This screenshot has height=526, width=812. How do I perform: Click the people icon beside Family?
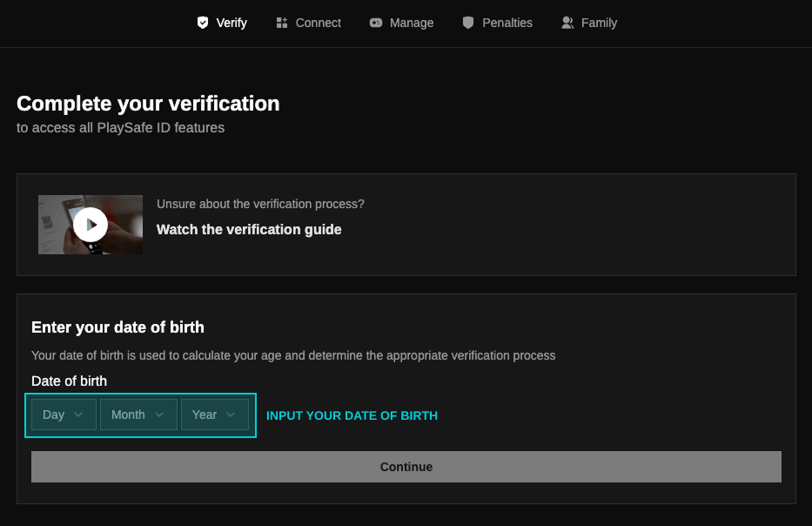click(x=567, y=23)
